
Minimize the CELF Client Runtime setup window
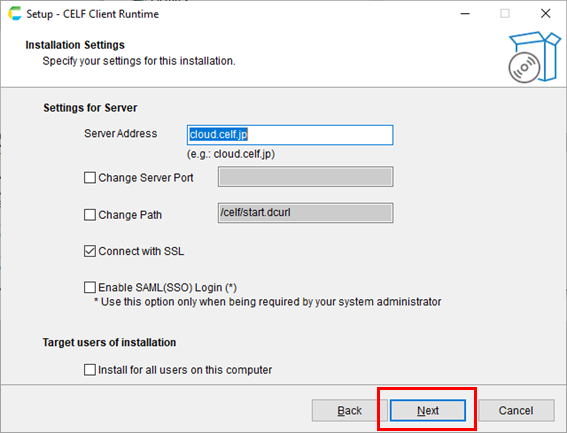click(x=465, y=14)
